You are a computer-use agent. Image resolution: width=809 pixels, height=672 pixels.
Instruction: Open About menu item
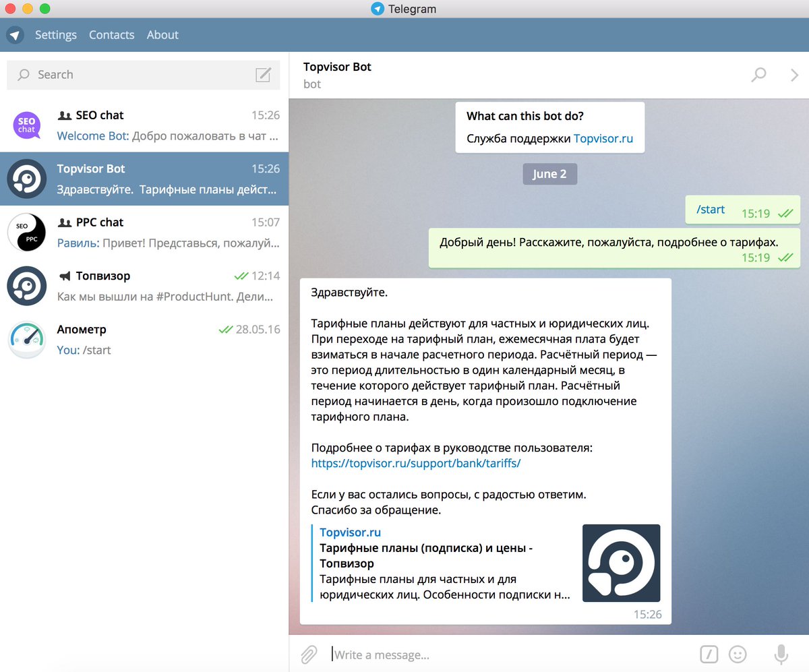(x=162, y=35)
